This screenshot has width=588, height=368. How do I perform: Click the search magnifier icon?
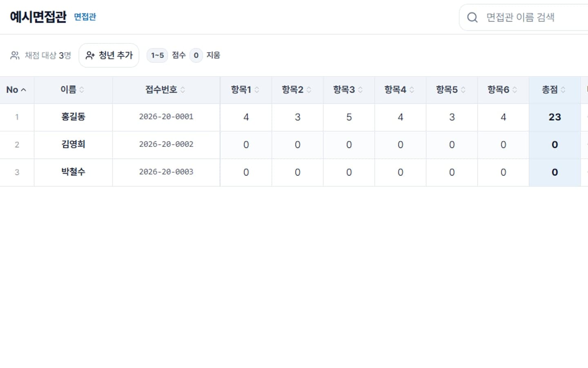coord(472,17)
